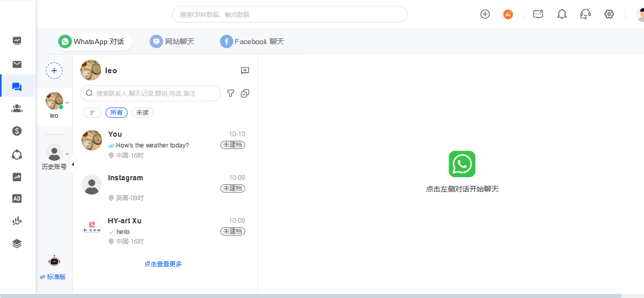Image resolution: width=644 pixels, height=298 pixels.
Task: Click the You contact avatar thumbnail
Action: pos(92,140)
